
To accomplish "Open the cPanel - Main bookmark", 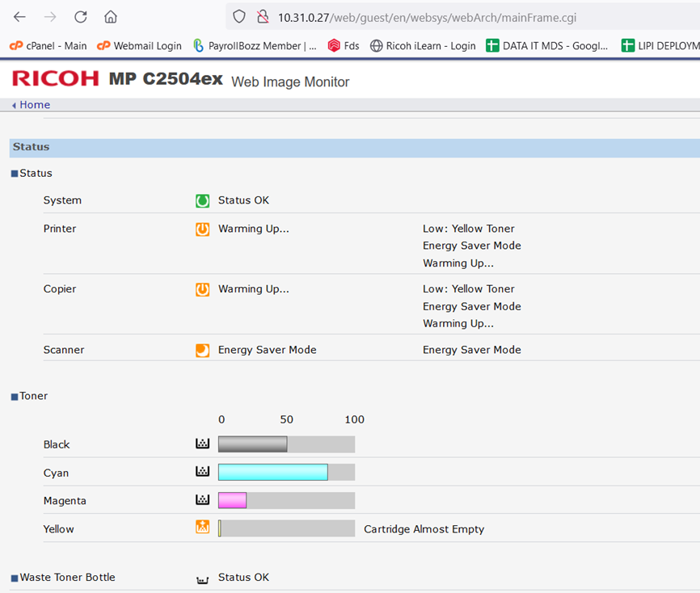I will click(x=48, y=45).
